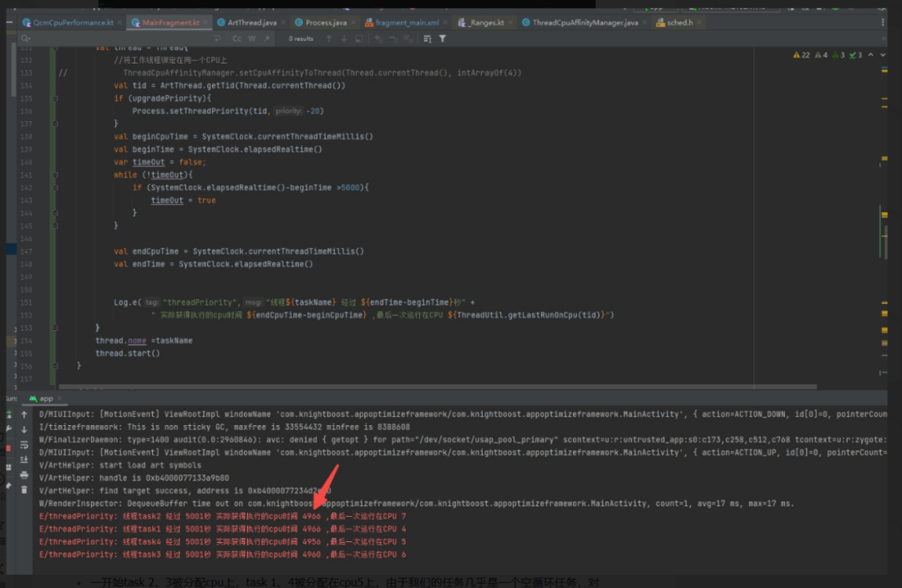Toggle Match Case (Cc) in find bar
902x588 pixels.
(x=237, y=38)
